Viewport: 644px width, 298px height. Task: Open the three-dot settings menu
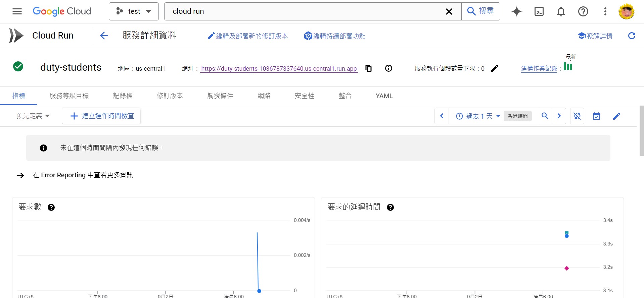tap(605, 11)
